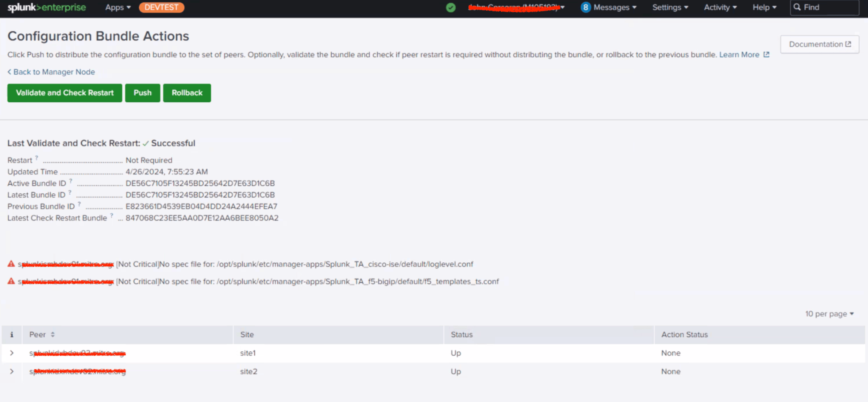Click the info column header icon
The height and width of the screenshot is (402, 868).
(x=12, y=334)
